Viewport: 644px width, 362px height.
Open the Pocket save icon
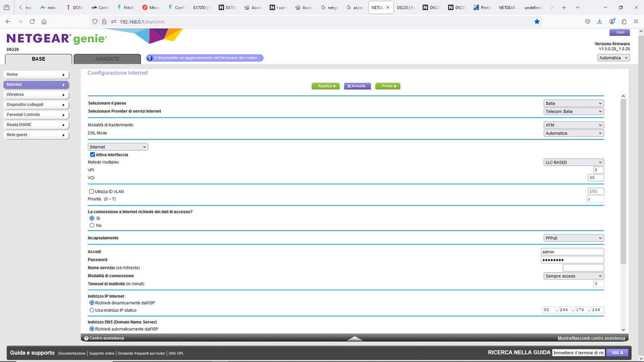pos(588,22)
